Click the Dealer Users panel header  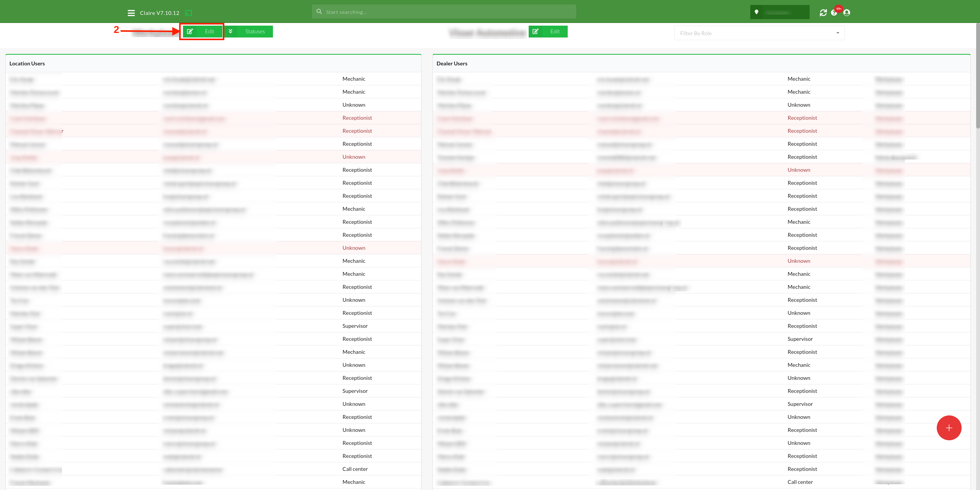452,64
